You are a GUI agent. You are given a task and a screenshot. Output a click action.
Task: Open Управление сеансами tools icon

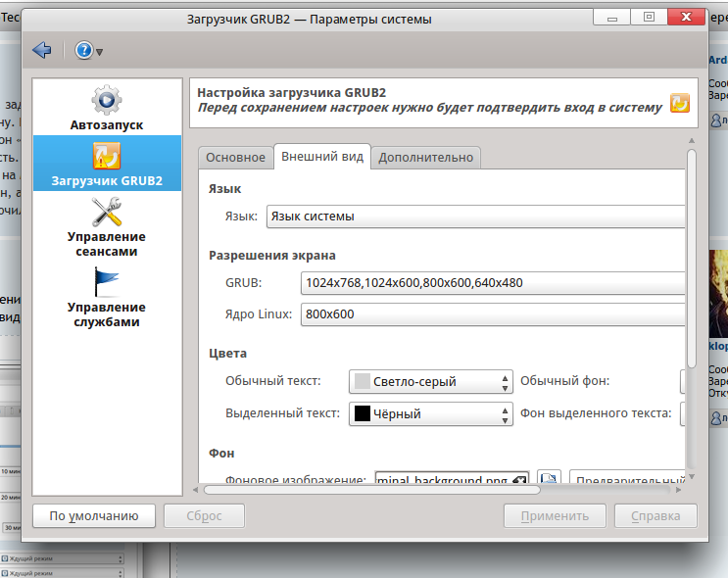(107, 212)
